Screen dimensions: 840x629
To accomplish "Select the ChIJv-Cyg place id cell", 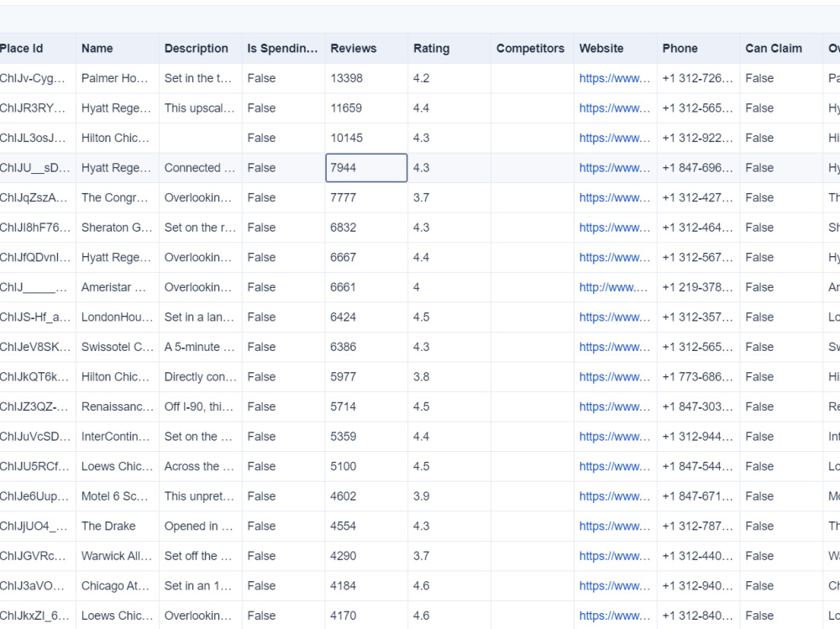I will 38,78.
